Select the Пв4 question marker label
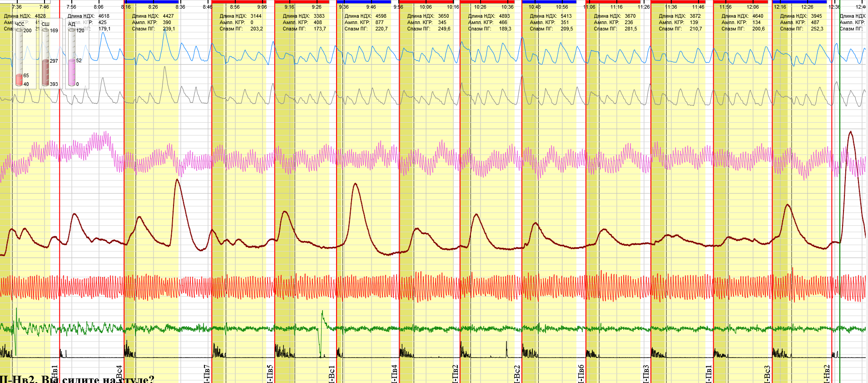Viewport: 868px width, 383px height. pos(395,373)
